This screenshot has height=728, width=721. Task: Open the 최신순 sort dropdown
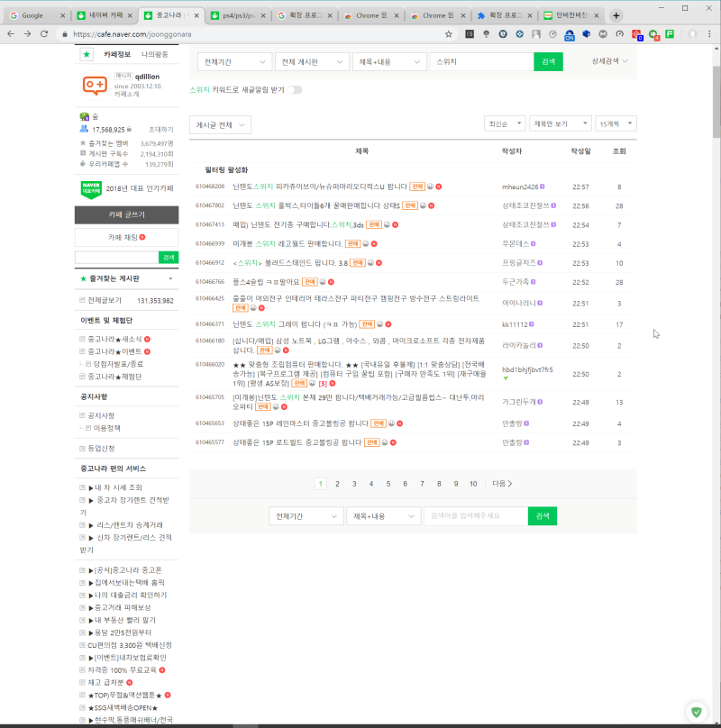[x=505, y=124]
